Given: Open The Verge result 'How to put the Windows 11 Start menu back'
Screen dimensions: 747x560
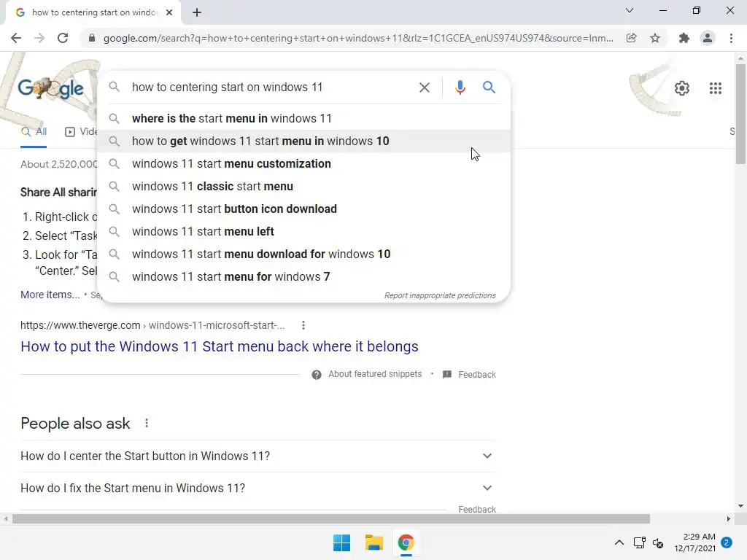Looking at the screenshot, I should point(219,346).
